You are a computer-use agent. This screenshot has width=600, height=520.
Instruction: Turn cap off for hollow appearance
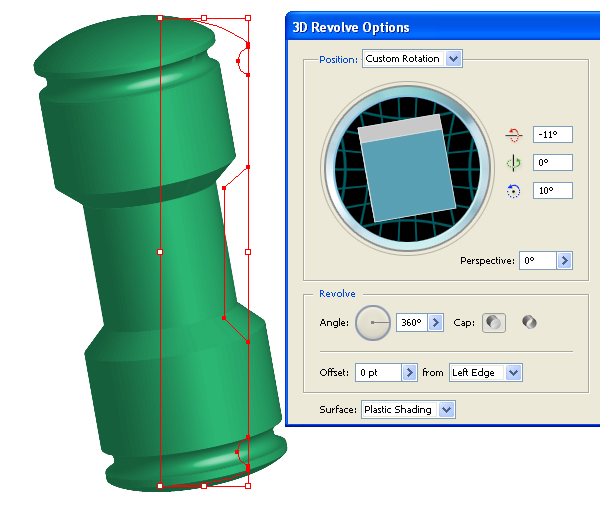529,322
